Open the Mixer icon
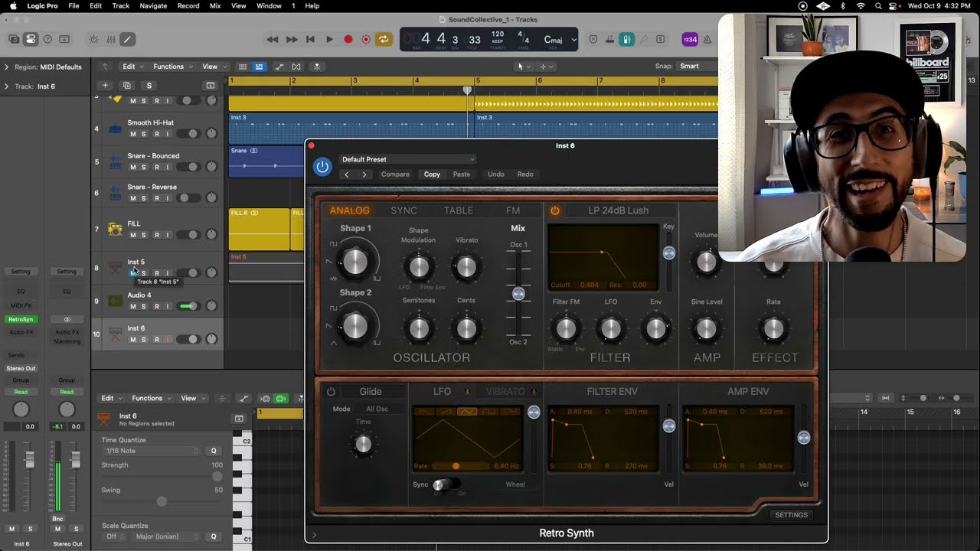 (x=111, y=39)
